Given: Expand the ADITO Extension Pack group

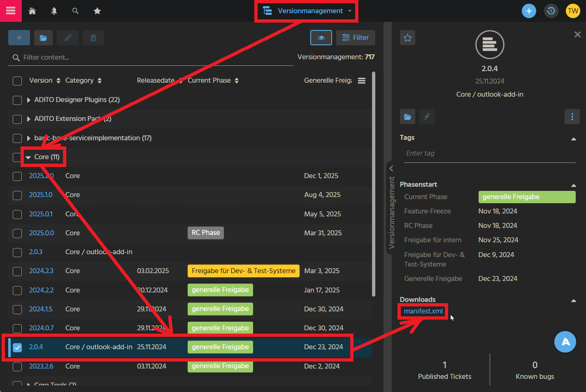Looking at the screenshot, I should click(x=28, y=119).
